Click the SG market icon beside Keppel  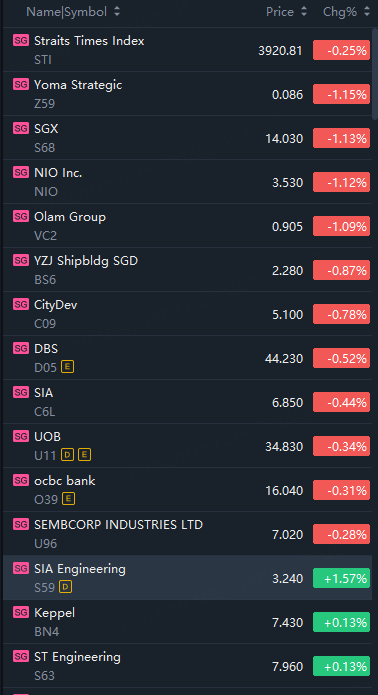tap(21, 612)
